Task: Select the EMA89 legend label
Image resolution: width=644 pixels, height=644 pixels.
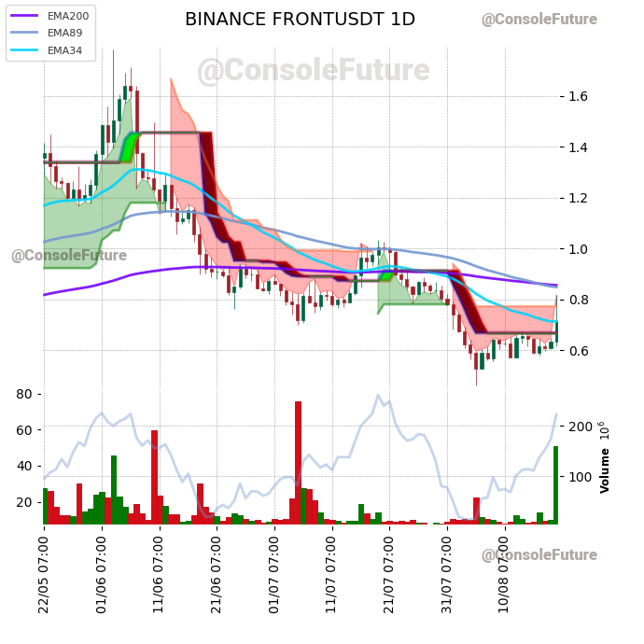Action: coord(65,33)
